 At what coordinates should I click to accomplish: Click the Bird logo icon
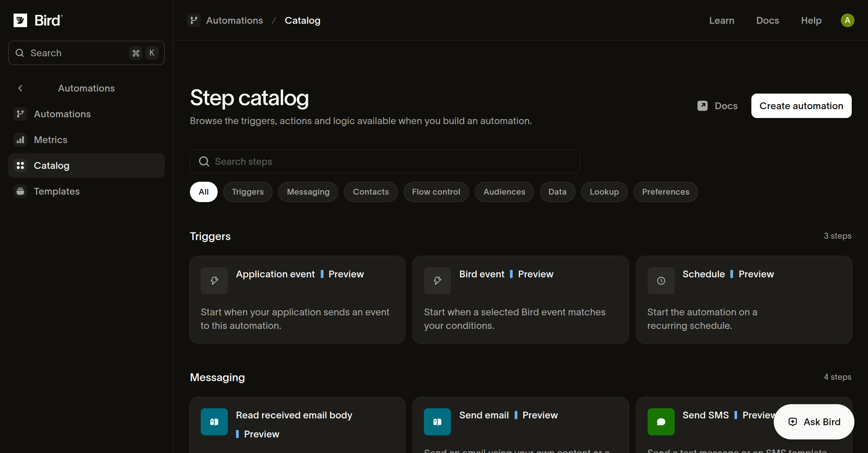20,20
